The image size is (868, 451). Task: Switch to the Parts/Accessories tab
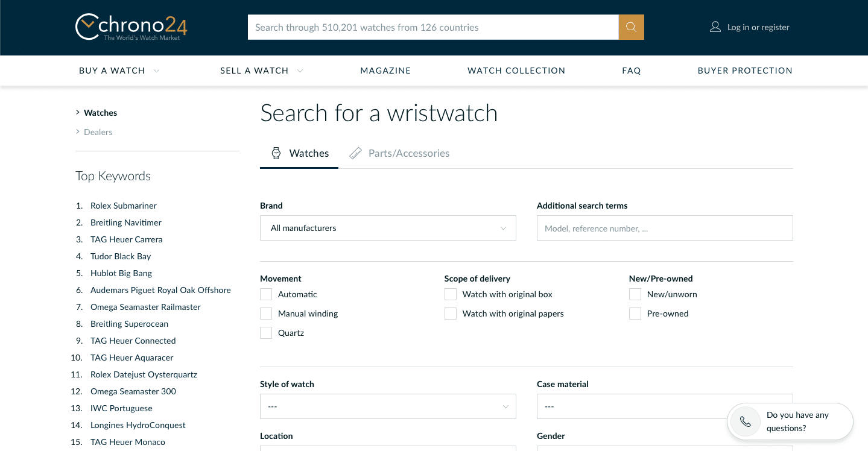point(399,153)
